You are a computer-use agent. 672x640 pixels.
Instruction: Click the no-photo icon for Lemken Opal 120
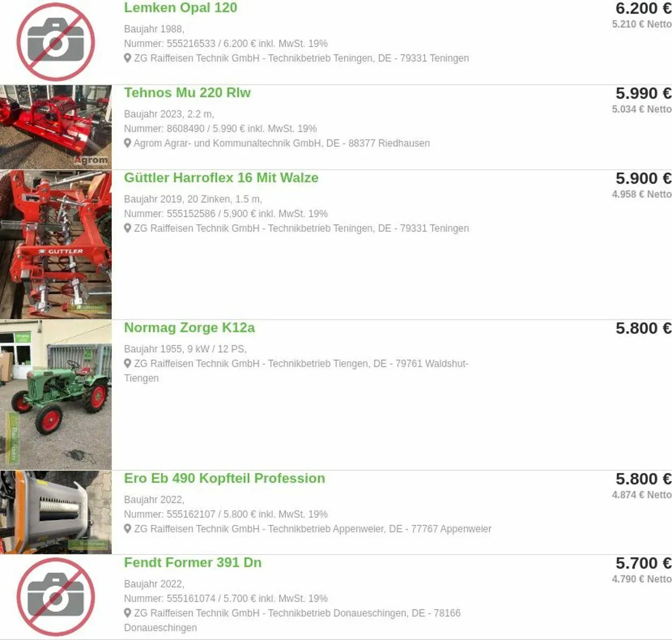55,42
